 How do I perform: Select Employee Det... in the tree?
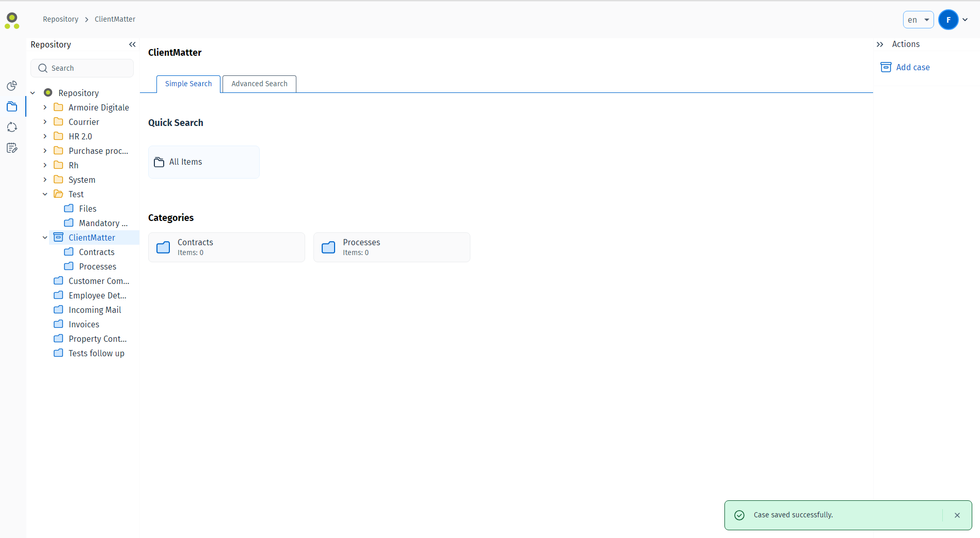pyautogui.click(x=98, y=295)
